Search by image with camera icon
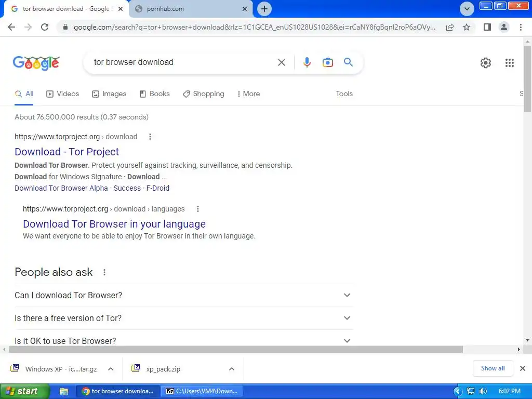 pos(327,62)
